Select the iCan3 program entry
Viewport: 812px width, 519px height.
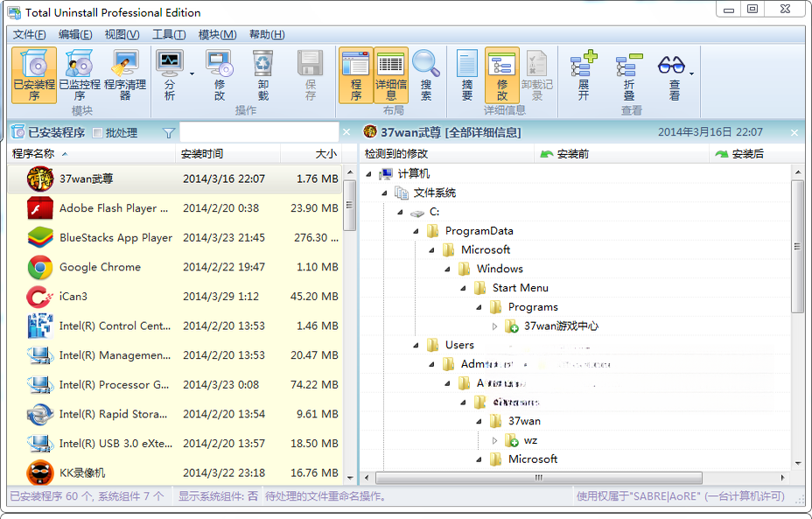[x=175, y=297]
